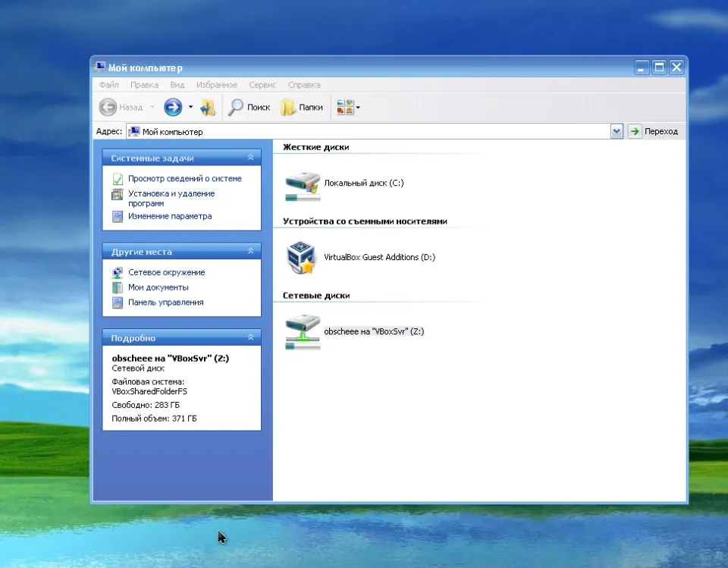Click the Локальный диск (C:) label
The image size is (728, 568).
[x=364, y=183]
